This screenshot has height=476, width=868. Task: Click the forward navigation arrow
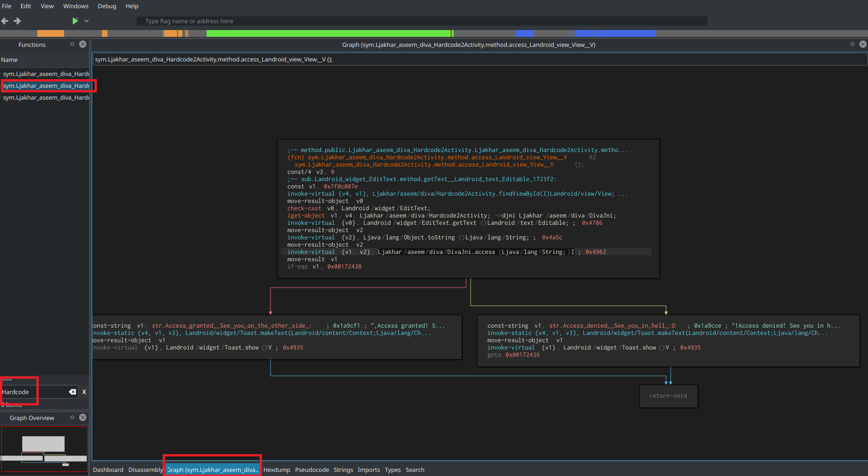point(17,20)
